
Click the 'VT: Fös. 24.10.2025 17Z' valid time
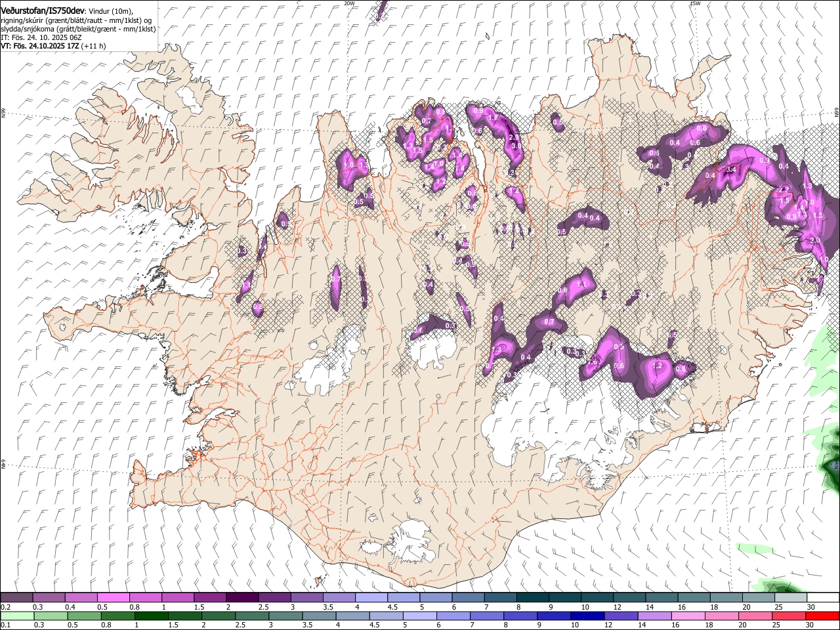click(39, 46)
